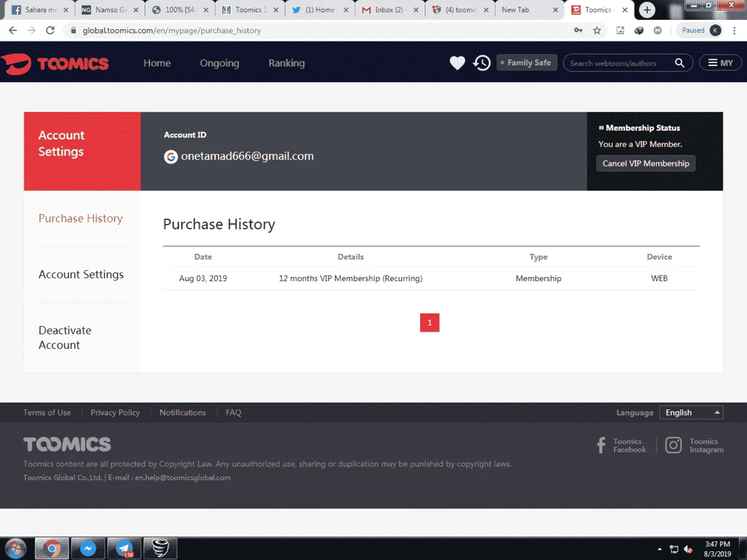Image resolution: width=747 pixels, height=560 pixels.
Task: Switch to the Twitter Home tab
Action: point(320,9)
